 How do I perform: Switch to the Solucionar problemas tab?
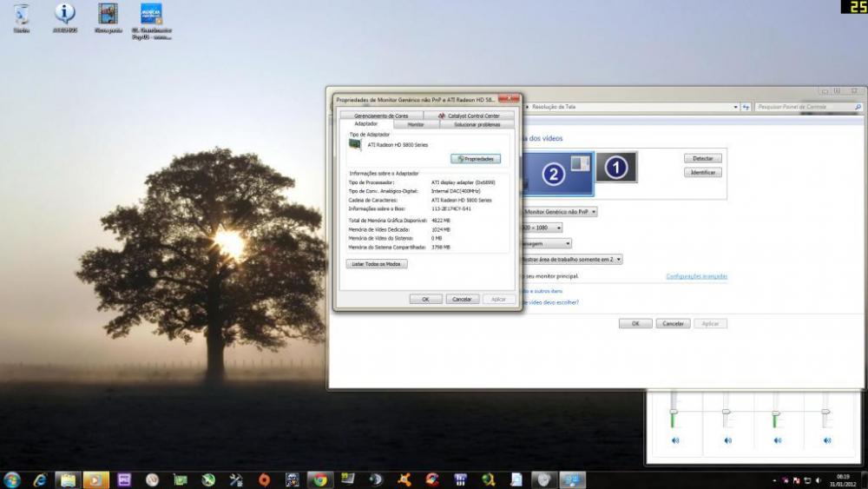click(477, 124)
